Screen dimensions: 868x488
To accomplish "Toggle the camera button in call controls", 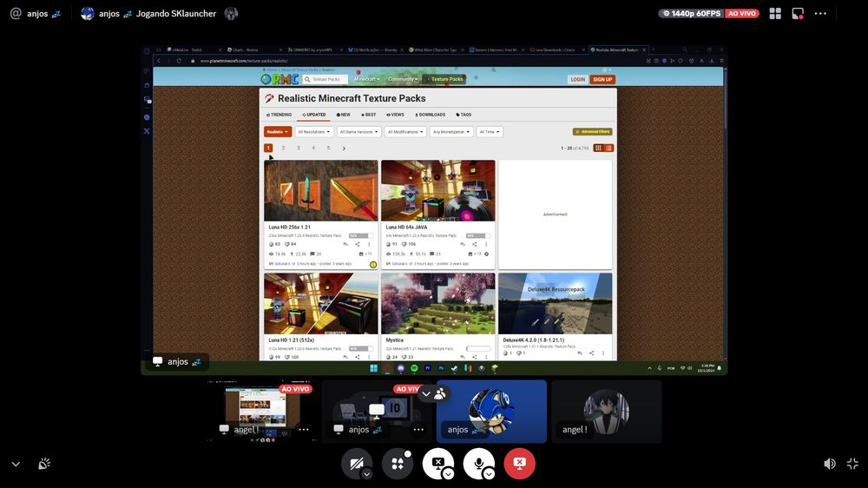I will (x=357, y=464).
